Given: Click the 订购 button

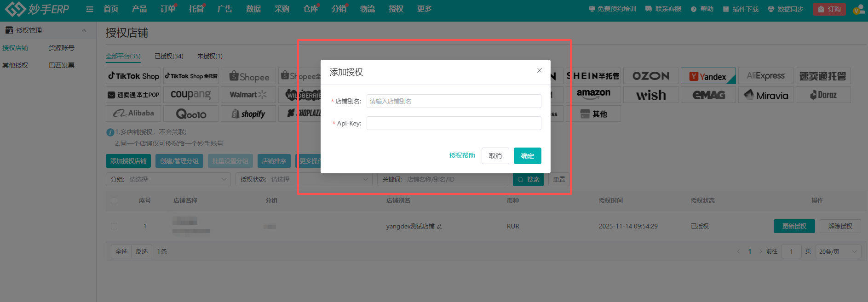Looking at the screenshot, I should (x=829, y=9).
